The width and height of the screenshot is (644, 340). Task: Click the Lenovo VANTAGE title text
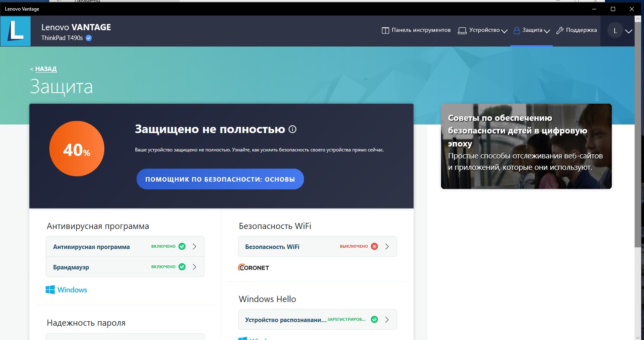pos(76,27)
